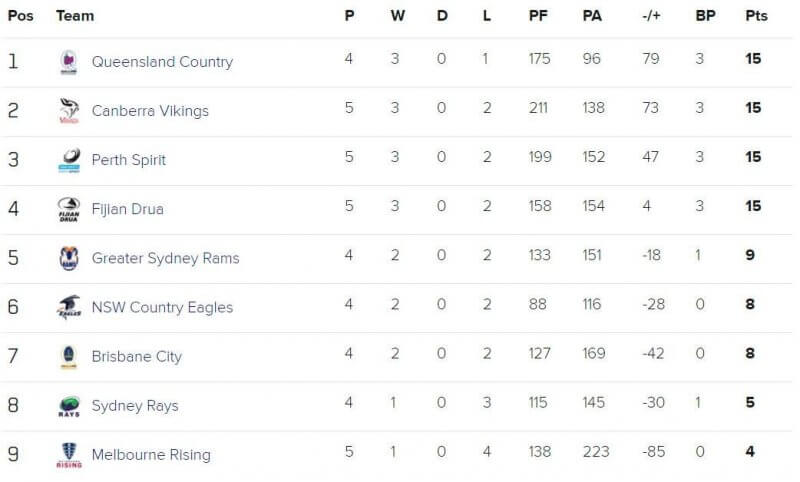Sort table by BP column header
Screen dimensions: 800x482
click(x=705, y=16)
